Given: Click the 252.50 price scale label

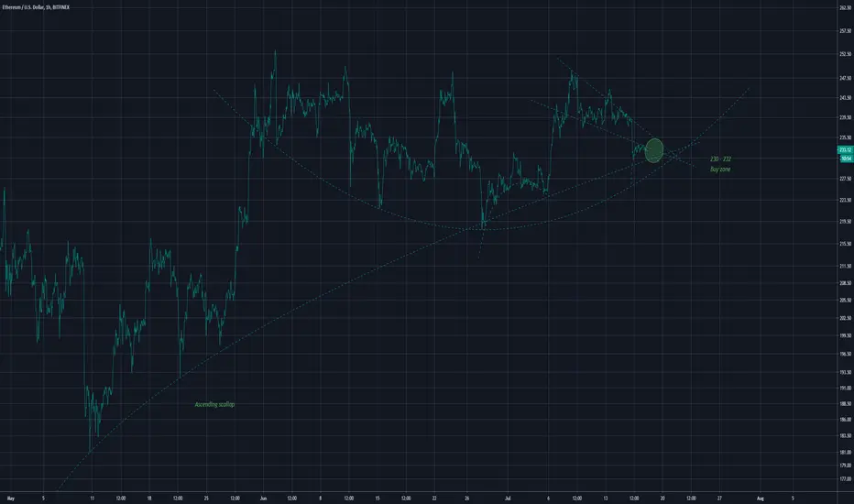Looking at the screenshot, I should 845,54.
